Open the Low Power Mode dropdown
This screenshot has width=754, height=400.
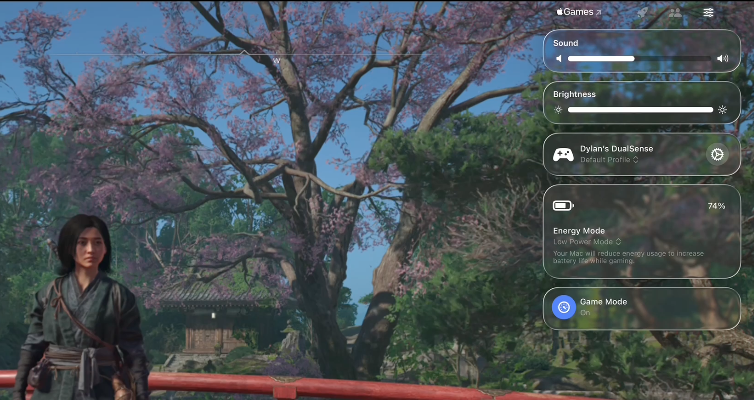(587, 242)
